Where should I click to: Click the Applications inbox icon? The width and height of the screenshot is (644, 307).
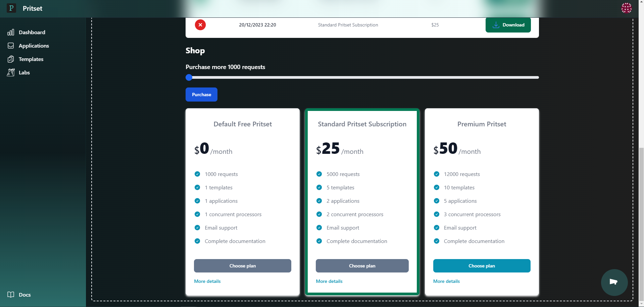11,46
